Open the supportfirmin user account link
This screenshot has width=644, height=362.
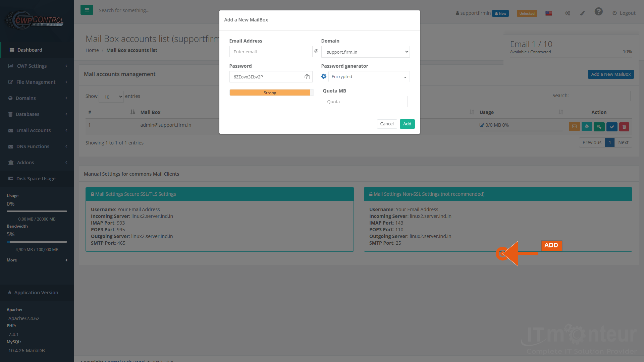coord(473,13)
